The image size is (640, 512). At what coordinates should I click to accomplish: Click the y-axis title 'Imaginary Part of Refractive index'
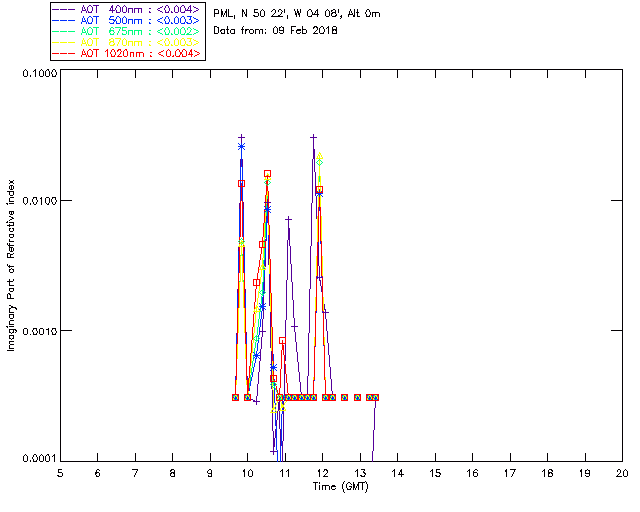pyautogui.click(x=11, y=265)
